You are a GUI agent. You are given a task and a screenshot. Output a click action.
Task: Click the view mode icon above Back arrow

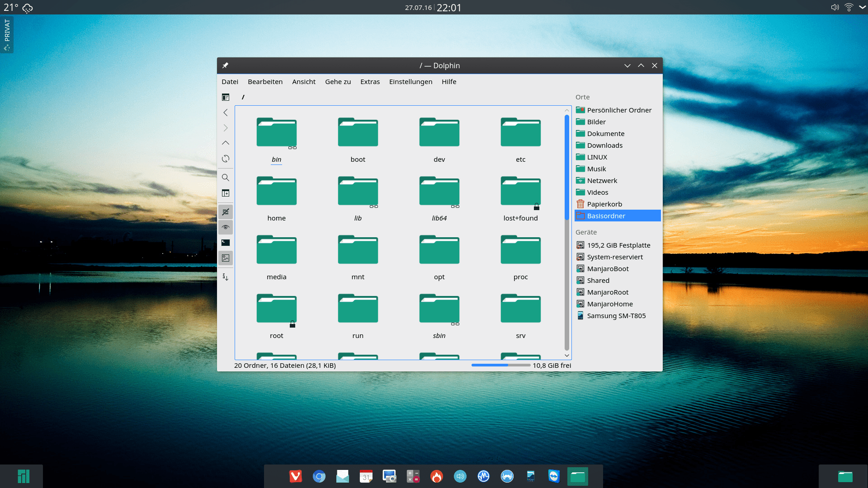coord(226,97)
